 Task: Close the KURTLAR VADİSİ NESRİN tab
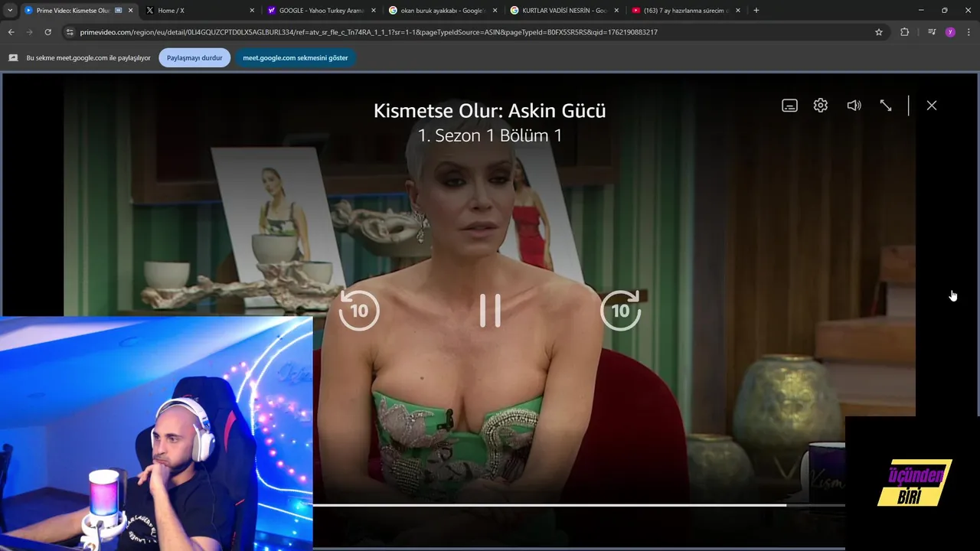click(616, 11)
